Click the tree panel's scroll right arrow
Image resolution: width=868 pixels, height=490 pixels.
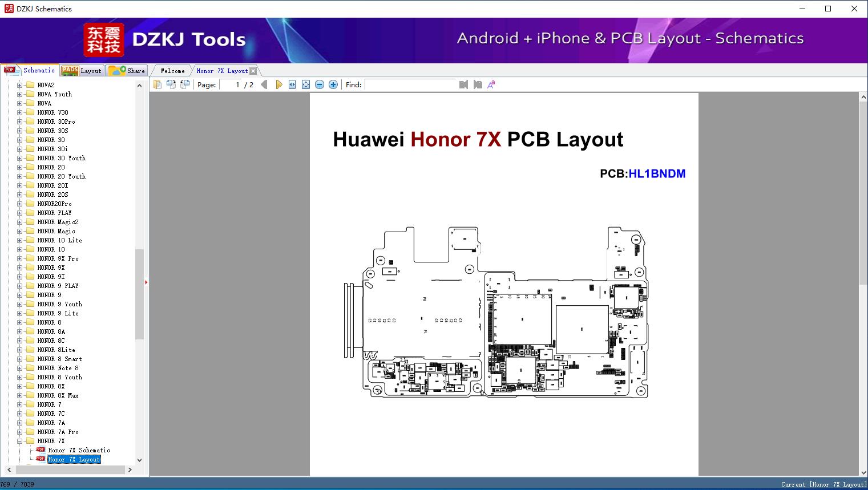point(130,469)
